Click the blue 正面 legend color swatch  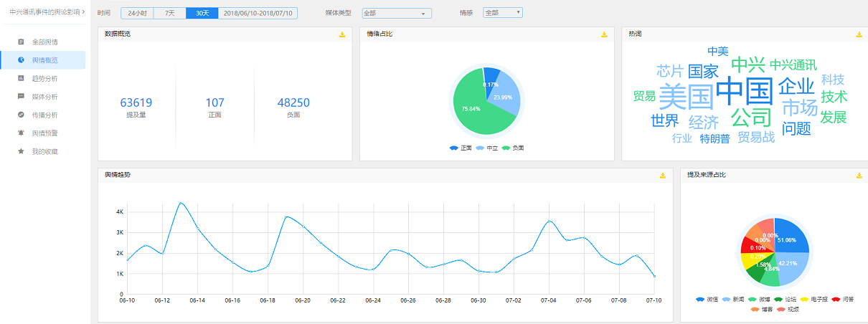(454, 148)
